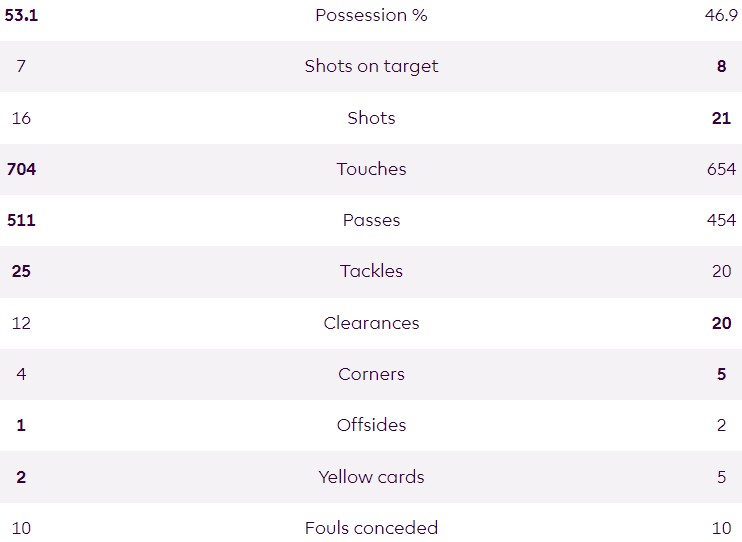This screenshot has width=742, height=542.
Task: Select the 454 passes value
Action: click(721, 220)
